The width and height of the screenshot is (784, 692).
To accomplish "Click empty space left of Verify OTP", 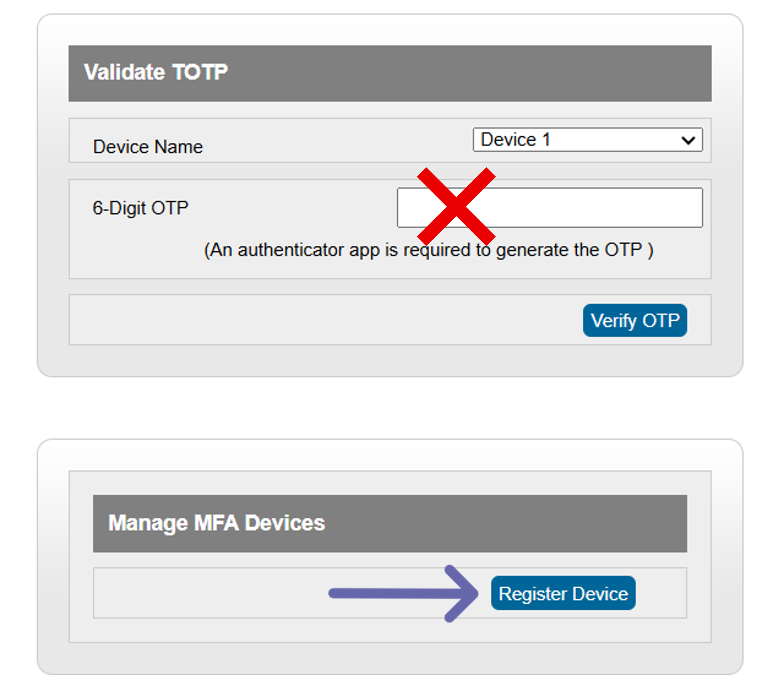I will pos(326,320).
